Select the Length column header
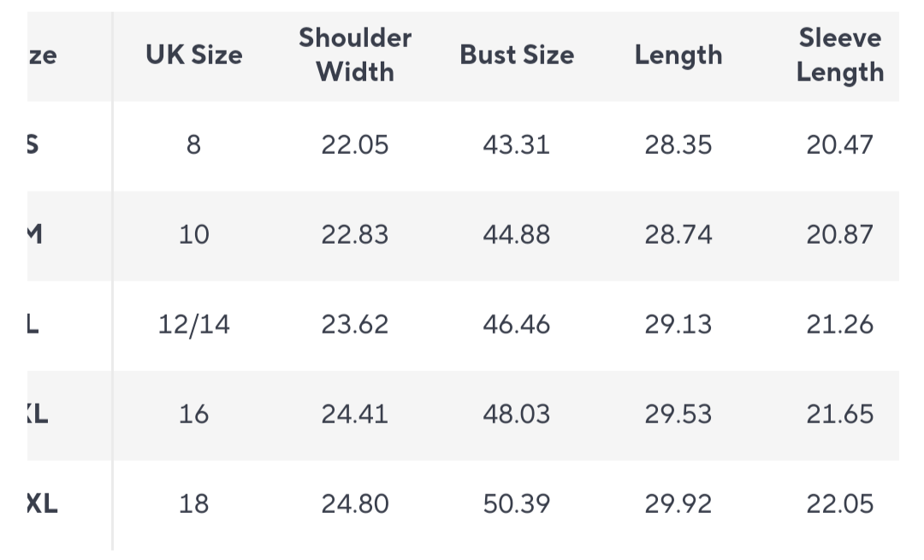Viewport: 924px width, 560px height. 678,56
